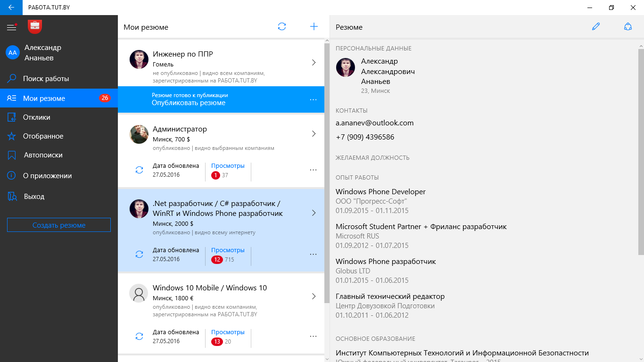Screen dimensions: 644x362
Task: Open Автопоиски in sidebar
Action: (x=59, y=155)
